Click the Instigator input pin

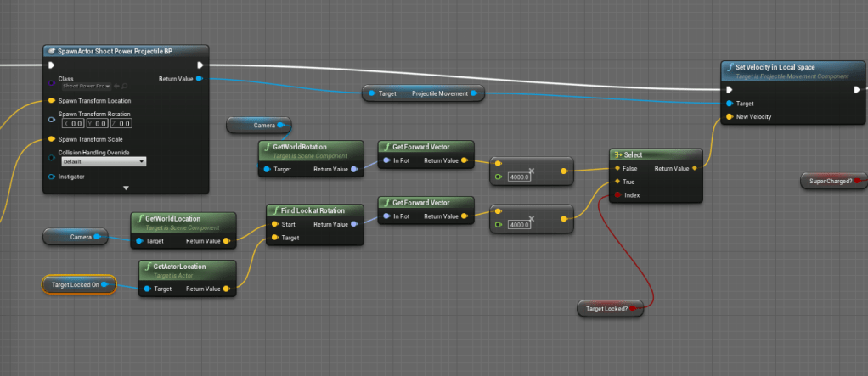click(52, 177)
